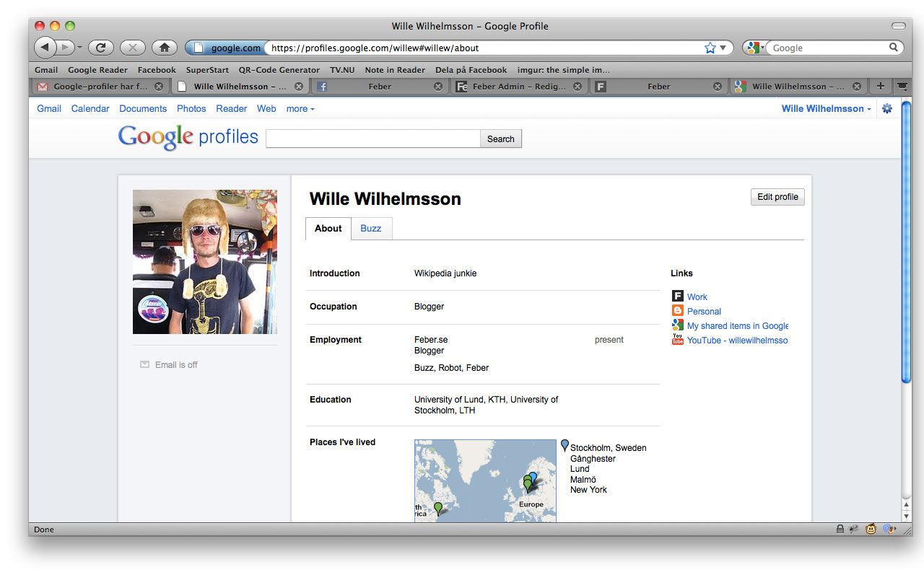The image size is (924, 575).
Task: Click the Facebook icon beside the Work link
Action: [x=677, y=296]
